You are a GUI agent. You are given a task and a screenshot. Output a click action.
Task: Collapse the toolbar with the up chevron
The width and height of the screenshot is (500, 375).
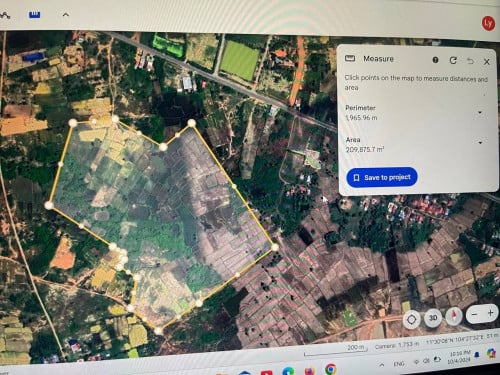pos(66,14)
